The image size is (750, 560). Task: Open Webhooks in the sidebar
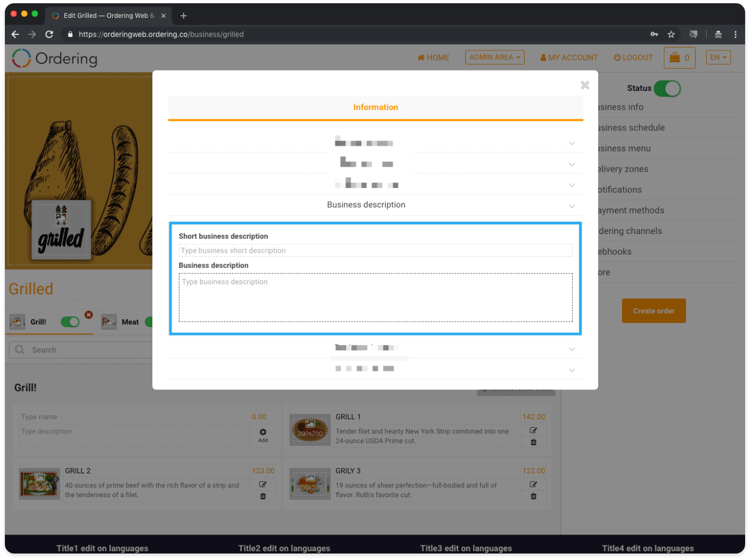coord(615,251)
